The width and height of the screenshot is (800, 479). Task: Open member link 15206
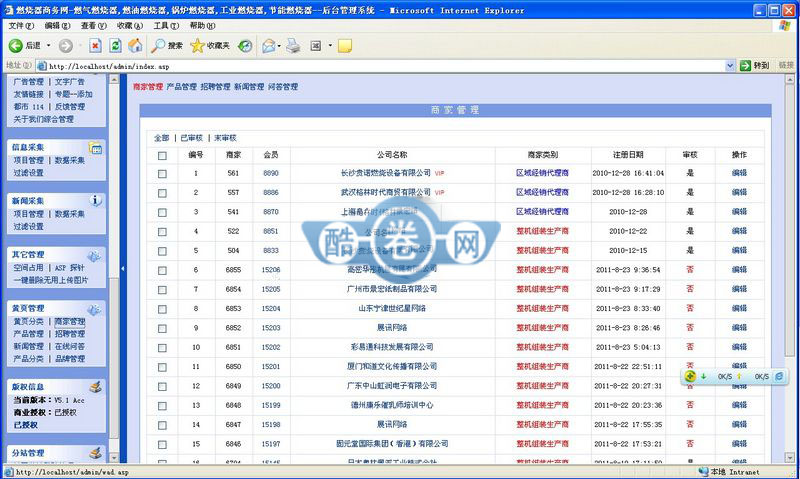[x=271, y=270]
